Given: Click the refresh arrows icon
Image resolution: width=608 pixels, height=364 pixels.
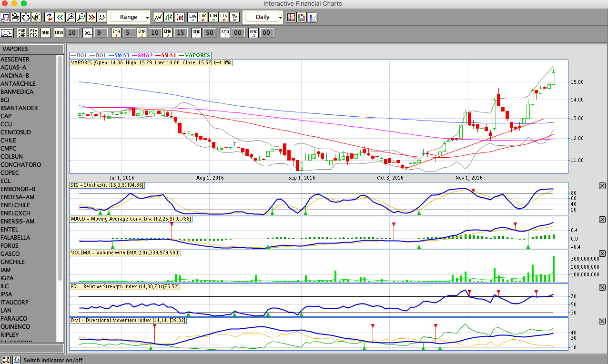Looking at the screenshot, I should (x=50, y=17).
